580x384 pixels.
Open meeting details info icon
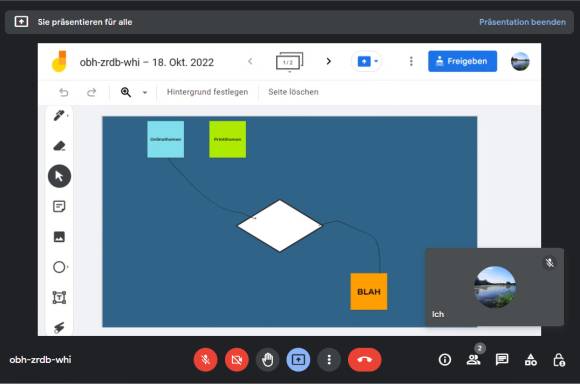point(445,360)
